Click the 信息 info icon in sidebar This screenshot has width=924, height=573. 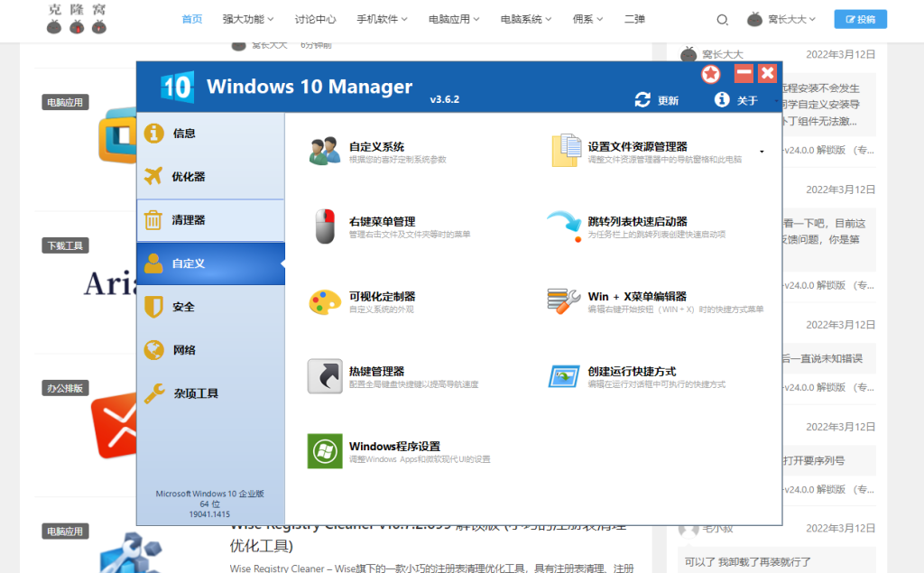pos(153,134)
